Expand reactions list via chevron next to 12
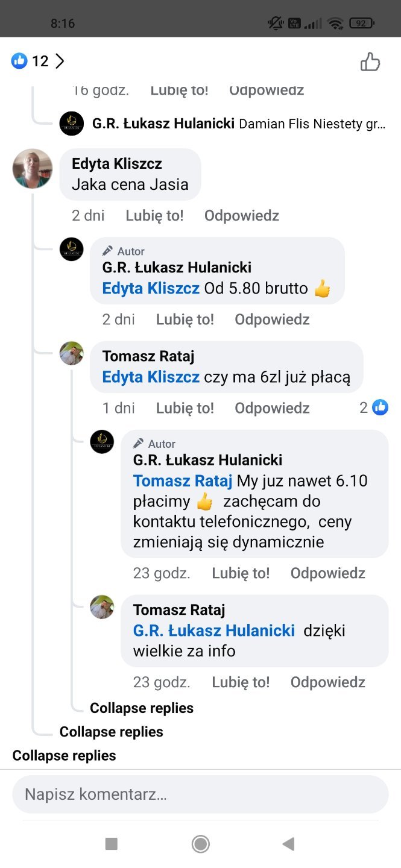 click(60, 61)
